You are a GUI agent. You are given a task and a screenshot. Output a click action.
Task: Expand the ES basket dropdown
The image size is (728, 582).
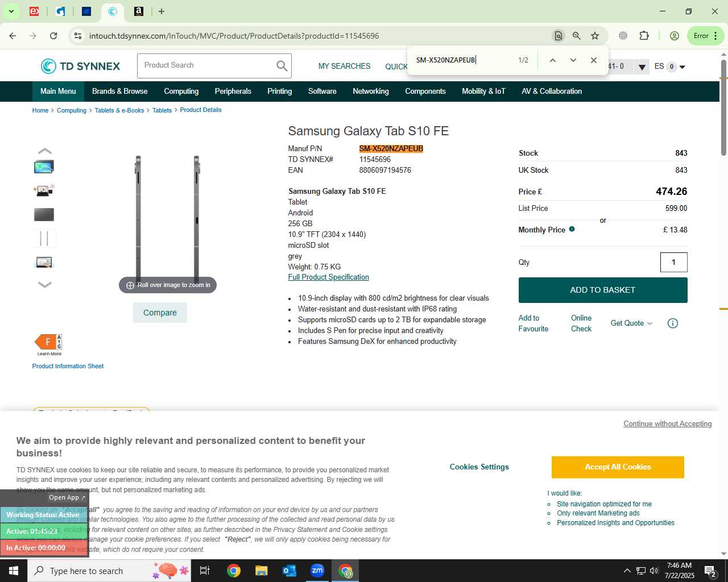[x=682, y=67]
